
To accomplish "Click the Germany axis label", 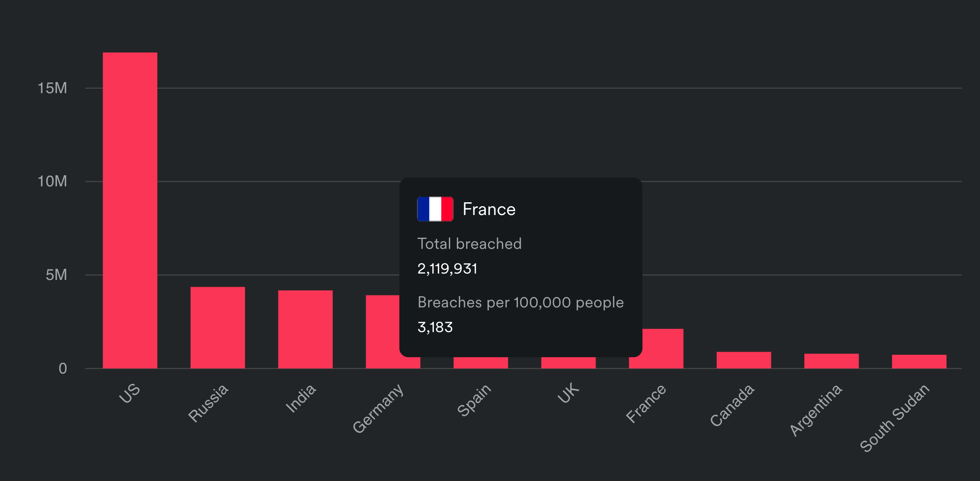I will (378, 408).
